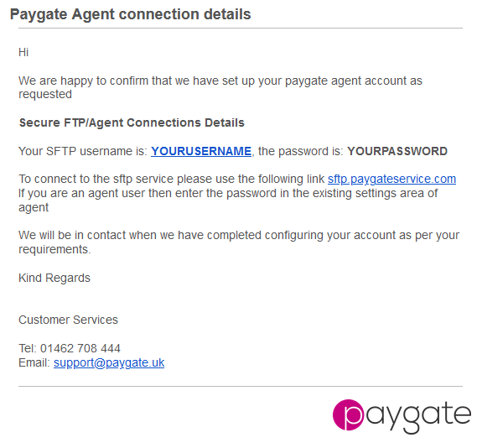482x448 pixels.
Task: Open the YOURUSERNAME link
Action: (201, 151)
